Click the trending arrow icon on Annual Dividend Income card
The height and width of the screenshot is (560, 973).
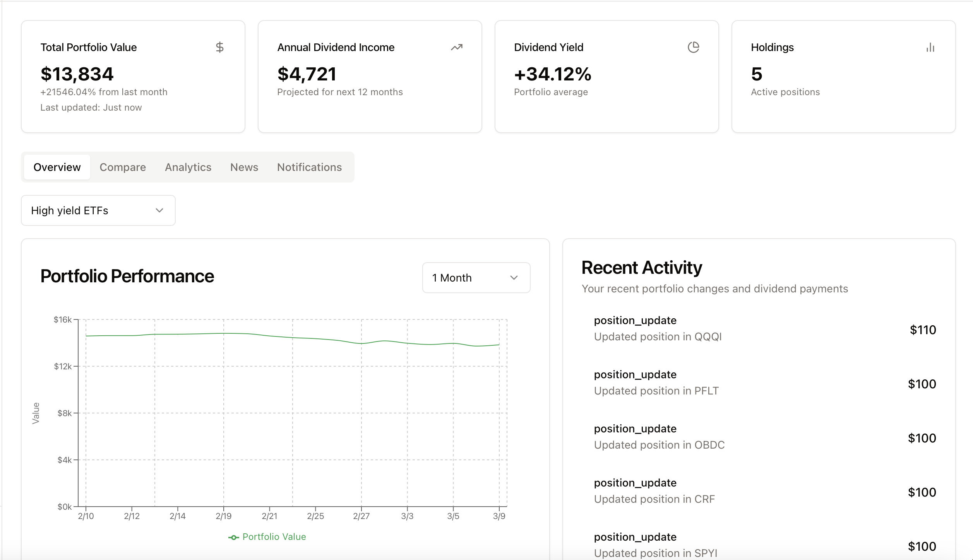tap(457, 47)
